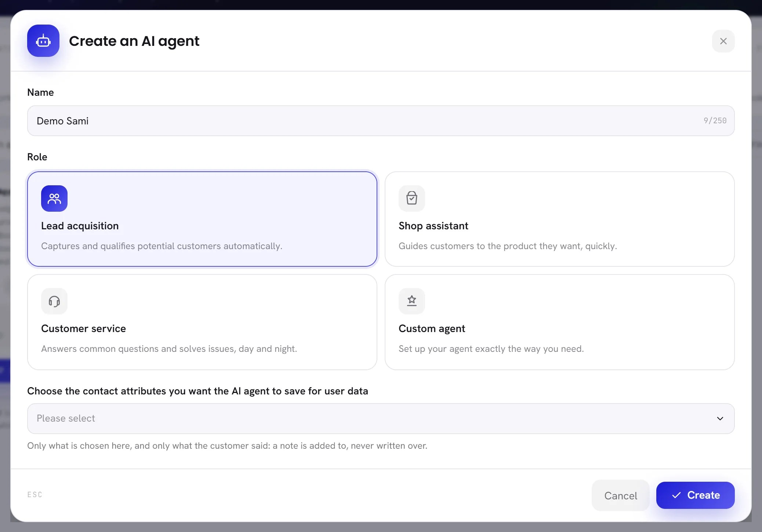The height and width of the screenshot is (532, 762).
Task: Open the contact attributes Please select dropdown
Action: pos(381,419)
